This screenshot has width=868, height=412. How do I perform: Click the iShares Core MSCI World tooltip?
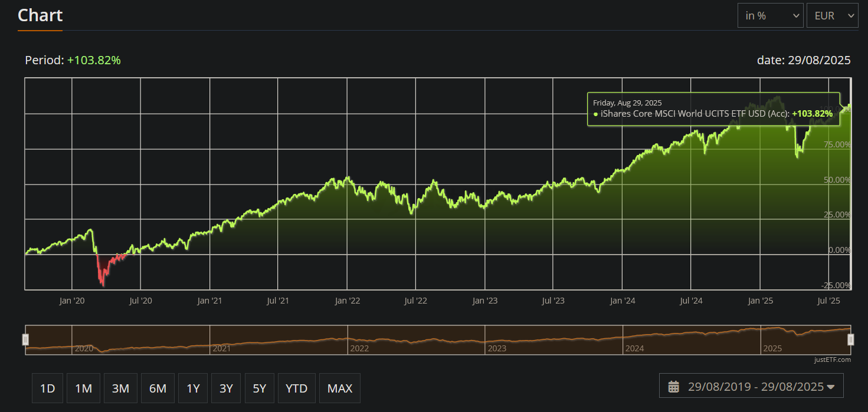pyautogui.click(x=713, y=109)
